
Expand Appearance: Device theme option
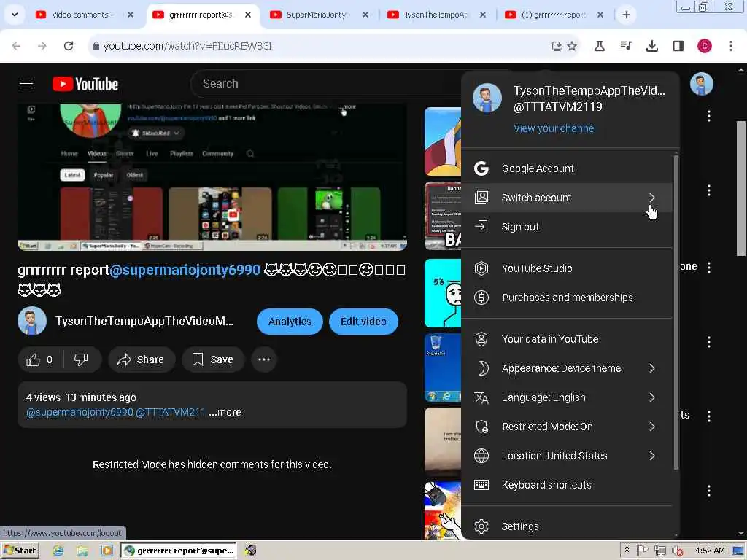[567, 368]
